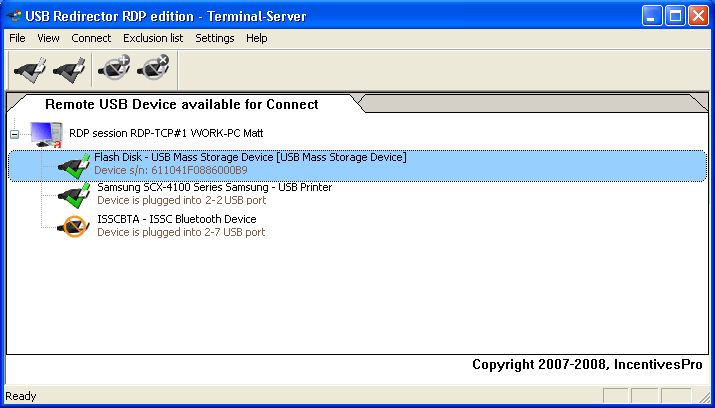Click 'Device is plugged into 2-2 USB port'
This screenshot has width=715, height=408.
tap(182, 200)
